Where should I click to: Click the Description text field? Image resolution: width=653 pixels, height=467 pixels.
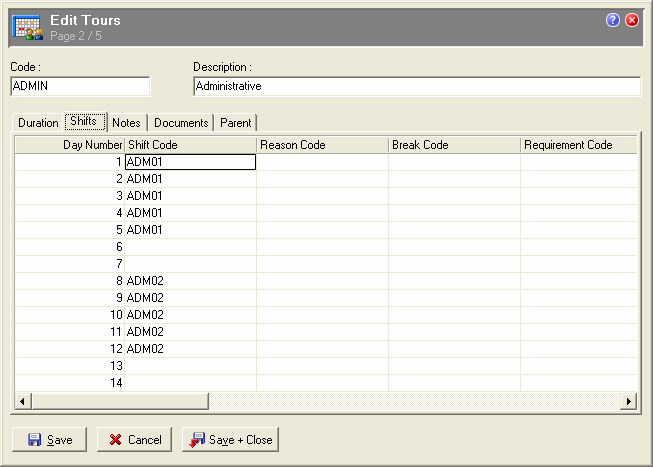(416, 87)
